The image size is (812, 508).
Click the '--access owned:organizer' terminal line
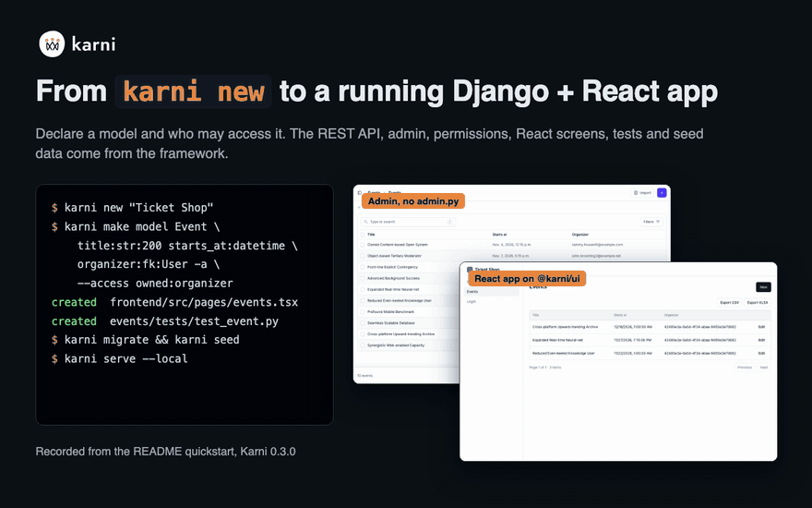(x=155, y=284)
